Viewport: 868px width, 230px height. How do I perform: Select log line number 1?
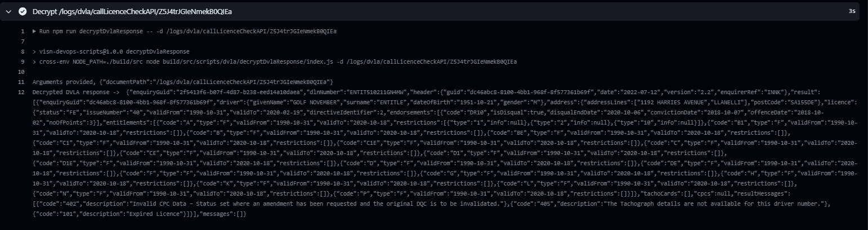pos(22,30)
